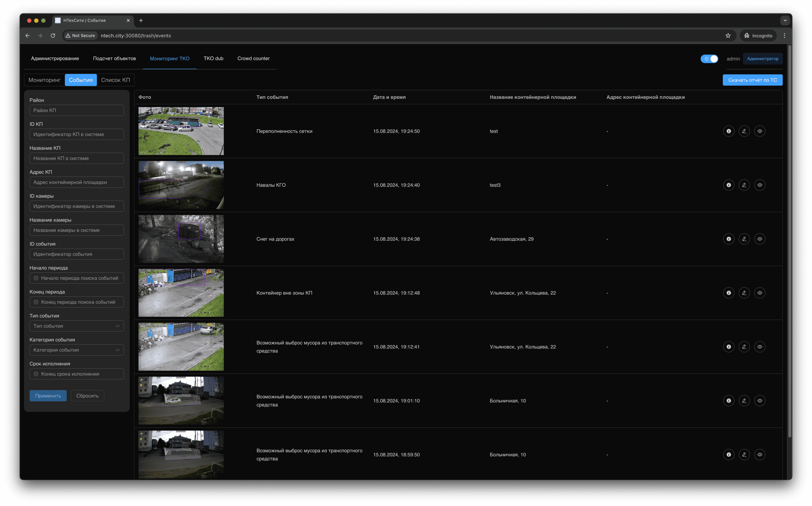Click edit pencil for Переполненность сетки event

744,131
